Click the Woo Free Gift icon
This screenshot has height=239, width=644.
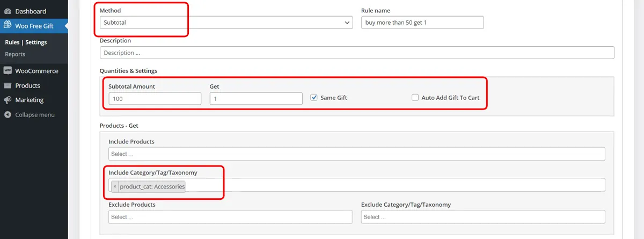point(8,25)
